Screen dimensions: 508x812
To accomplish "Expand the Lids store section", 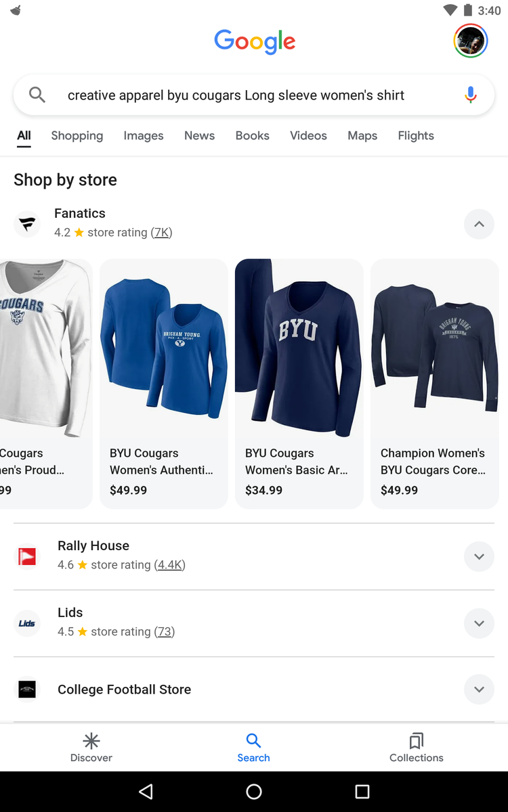I will [x=479, y=623].
